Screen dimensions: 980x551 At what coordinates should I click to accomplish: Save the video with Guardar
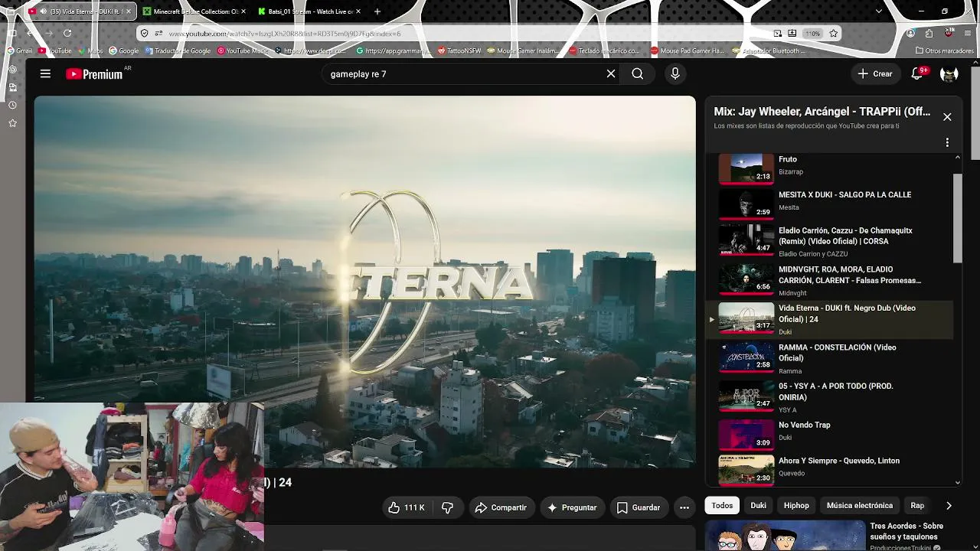(638, 507)
